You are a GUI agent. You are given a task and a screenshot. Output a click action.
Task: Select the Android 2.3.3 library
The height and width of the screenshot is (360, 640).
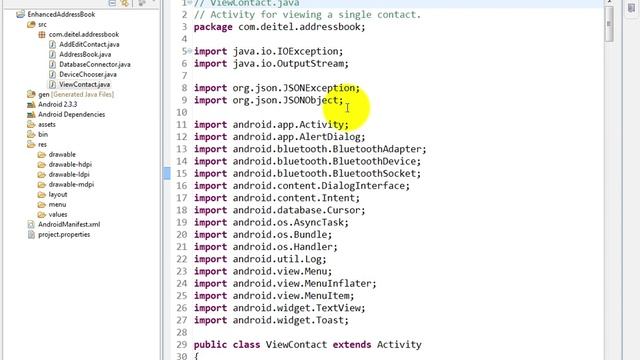point(58,104)
